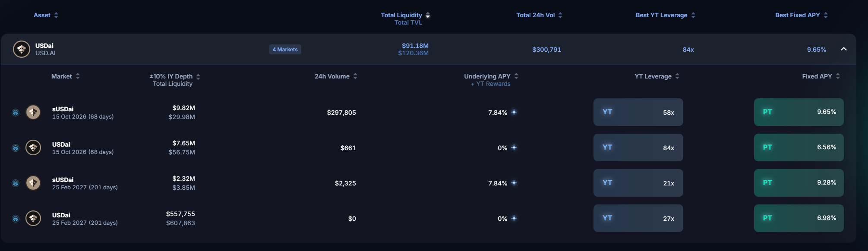Click the USDai asset logo in header row
The height and width of the screenshot is (251, 868).
[x=22, y=49]
